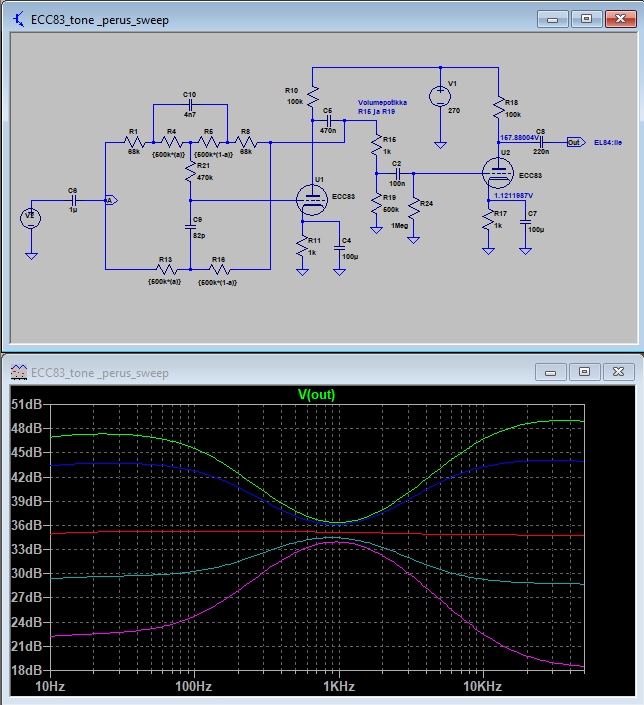
Task: Click the 36dB label on vertical axis
Action: (x=24, y=525)
